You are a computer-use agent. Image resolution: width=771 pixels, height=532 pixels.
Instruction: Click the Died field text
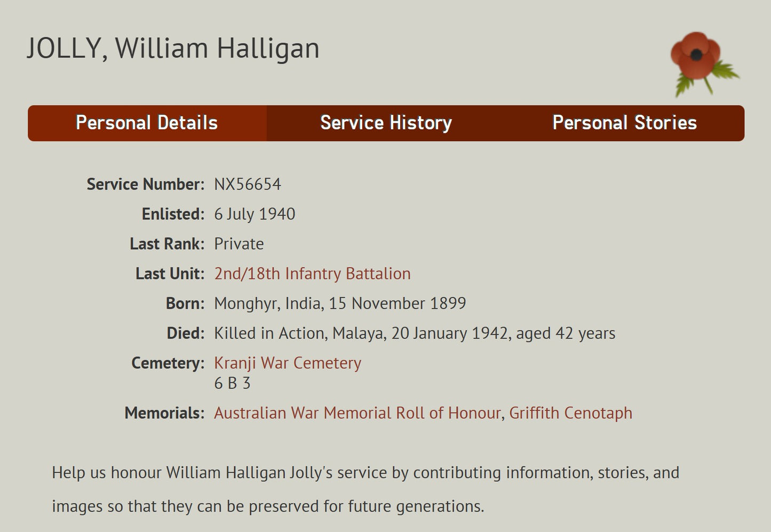[x=415, y=333]
